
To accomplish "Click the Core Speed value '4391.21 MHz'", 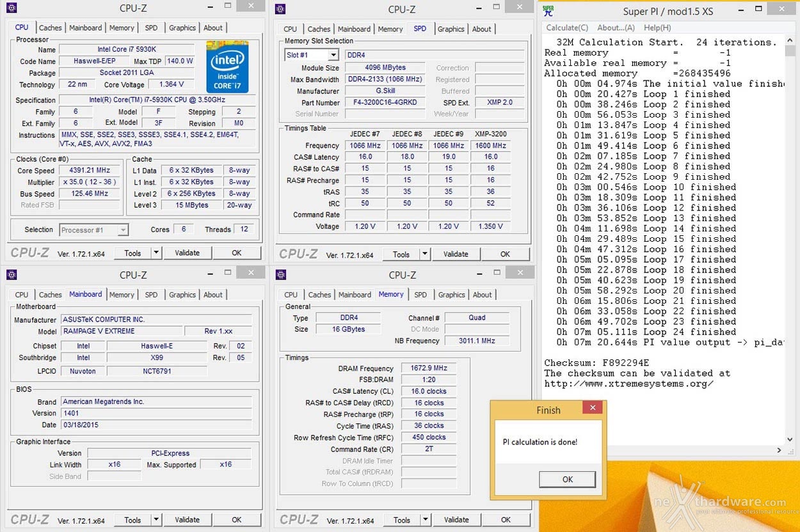I will point(90,171).
